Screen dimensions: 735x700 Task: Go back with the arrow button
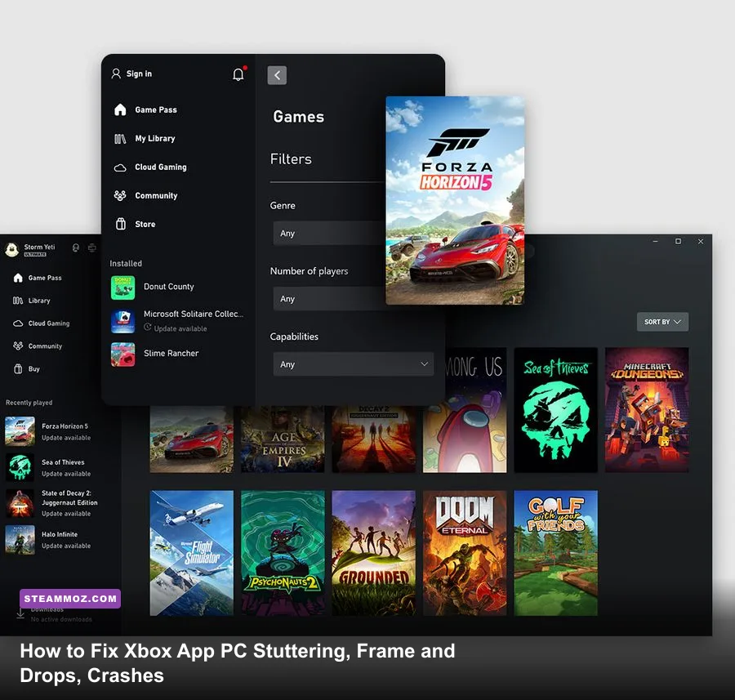coord(277,75)
